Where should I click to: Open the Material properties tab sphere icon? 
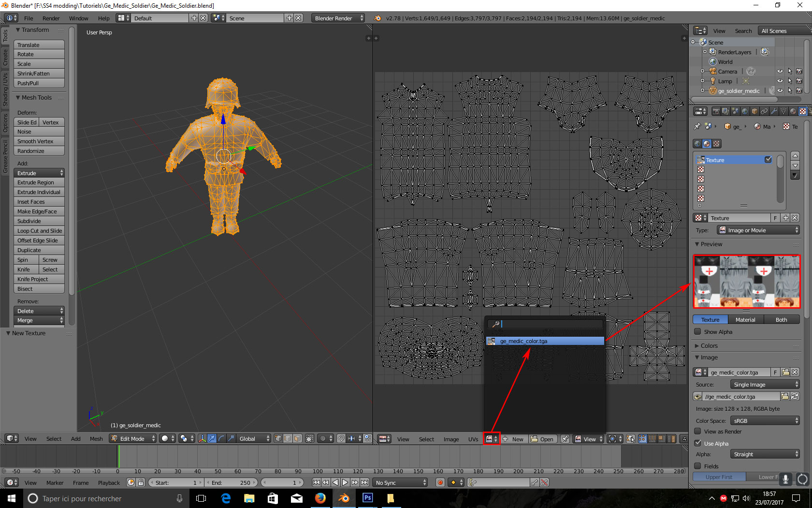[793, 111]
